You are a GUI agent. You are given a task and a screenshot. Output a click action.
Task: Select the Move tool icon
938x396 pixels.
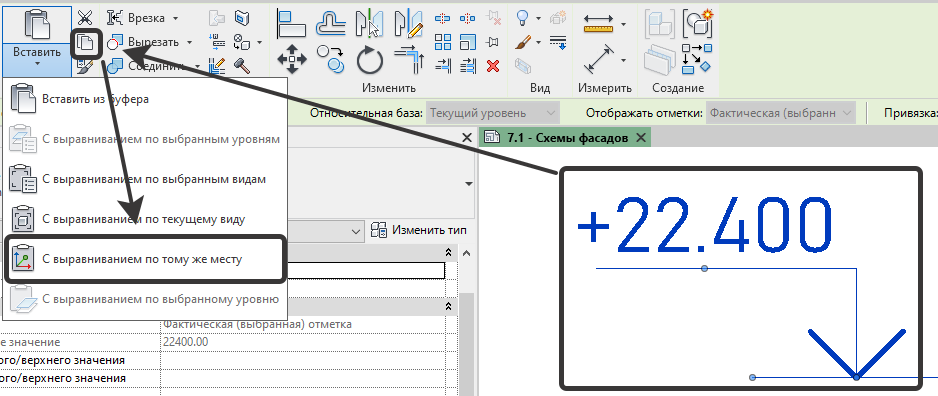292,59
